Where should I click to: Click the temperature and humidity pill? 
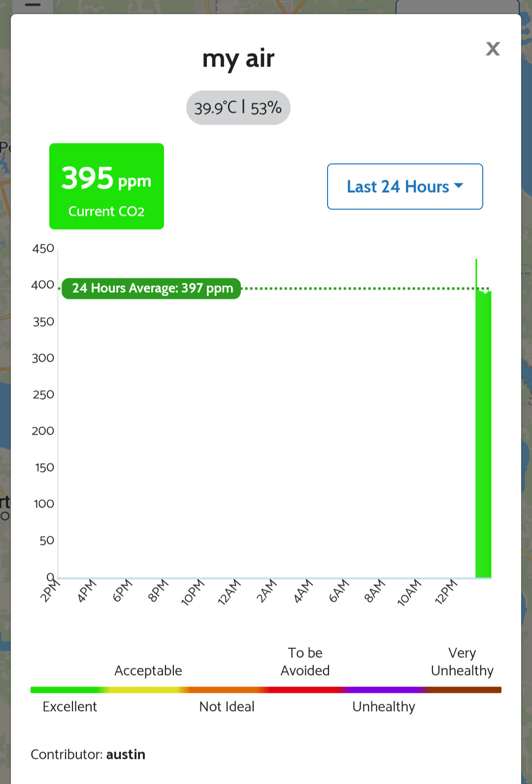(x=238, y=107)
